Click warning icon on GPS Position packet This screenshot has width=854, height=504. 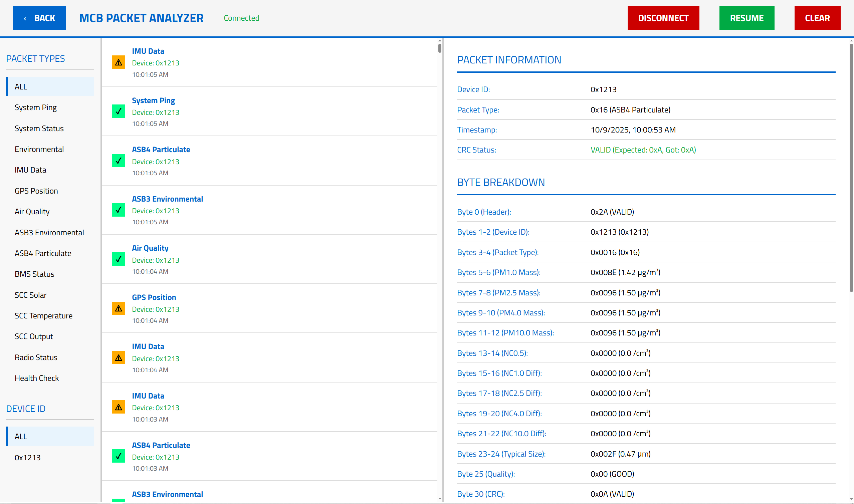point(118,308)
